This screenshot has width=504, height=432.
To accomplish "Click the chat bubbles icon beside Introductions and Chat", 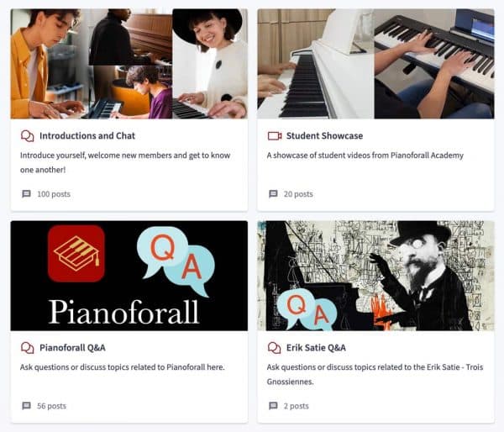I will (x=28, y=136).
